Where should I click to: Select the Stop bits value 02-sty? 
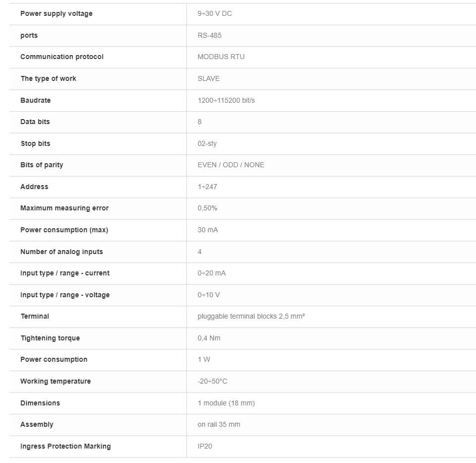point(207,143)
